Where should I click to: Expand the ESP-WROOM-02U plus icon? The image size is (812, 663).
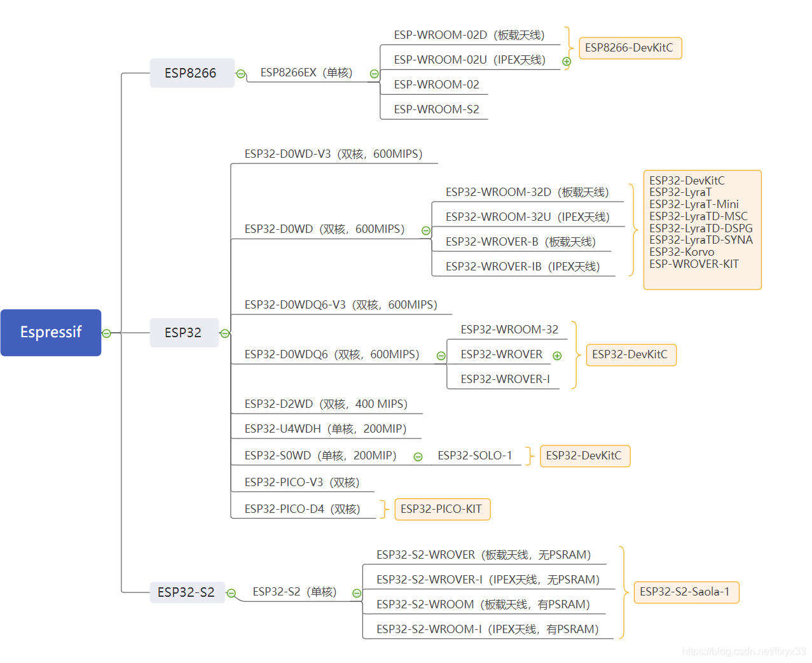[567, 62]
